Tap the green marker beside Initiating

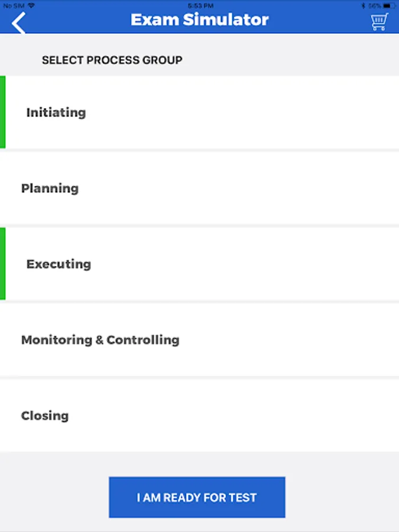[x=2, y=112]
